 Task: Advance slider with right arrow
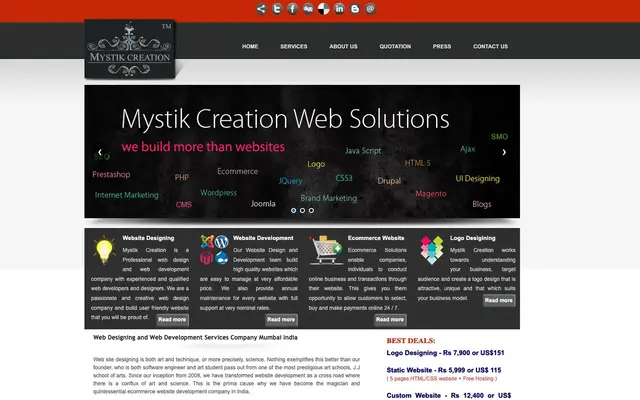(504, 152)
